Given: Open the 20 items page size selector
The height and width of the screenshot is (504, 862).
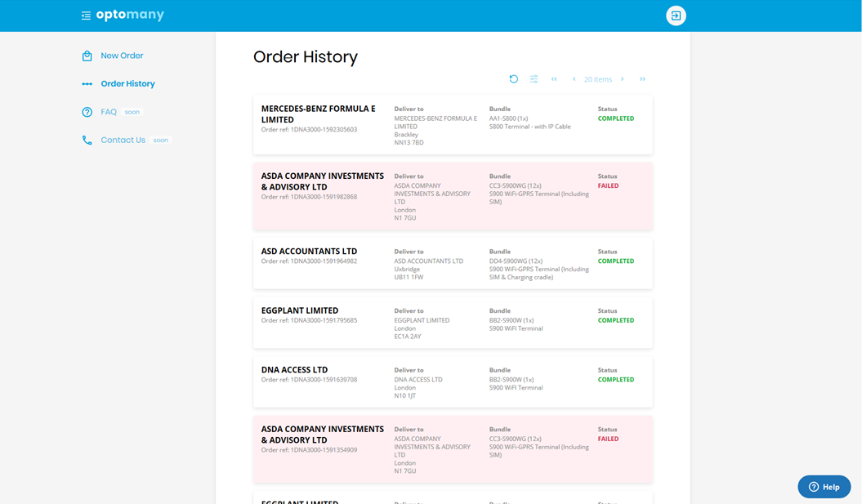Looking at the screenshot, I should (597, 80).
